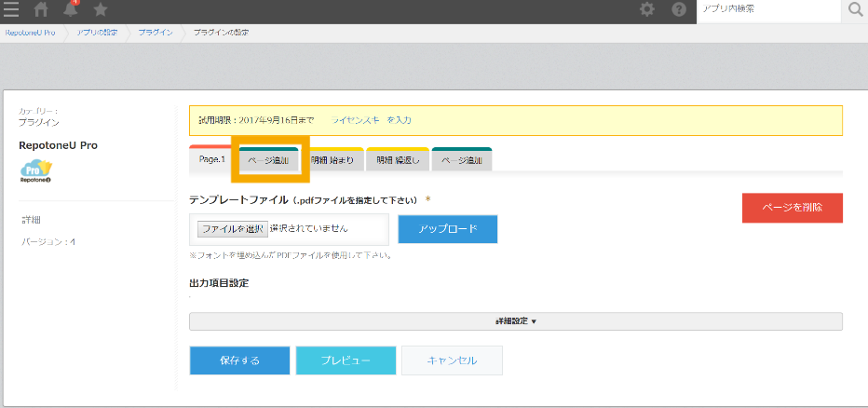The height and width of the screenshot is (408, 868).
Task: Expand the 詳細設定 section bar
Action: (515, 321)
